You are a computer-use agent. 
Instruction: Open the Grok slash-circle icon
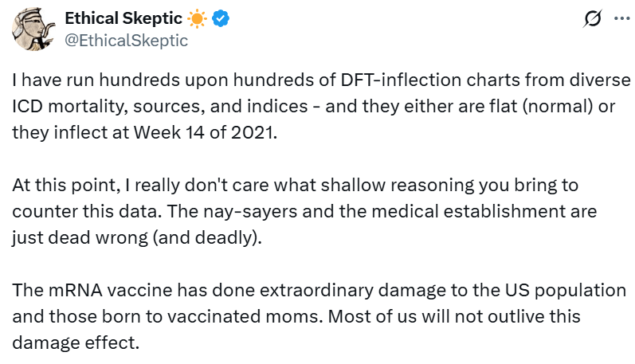pos(592,18)
